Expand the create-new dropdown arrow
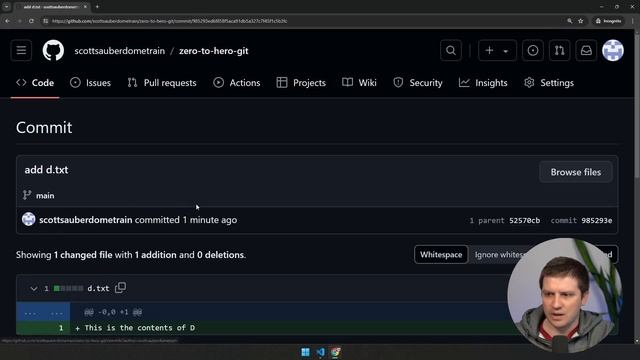 coord(506,51)
